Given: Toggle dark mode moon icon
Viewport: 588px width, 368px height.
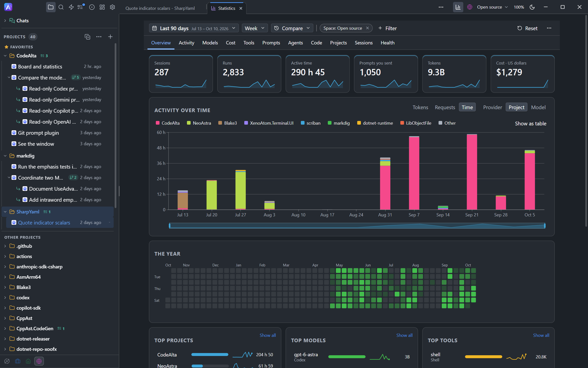Looking at the screenshot, I should coord(532,7).
